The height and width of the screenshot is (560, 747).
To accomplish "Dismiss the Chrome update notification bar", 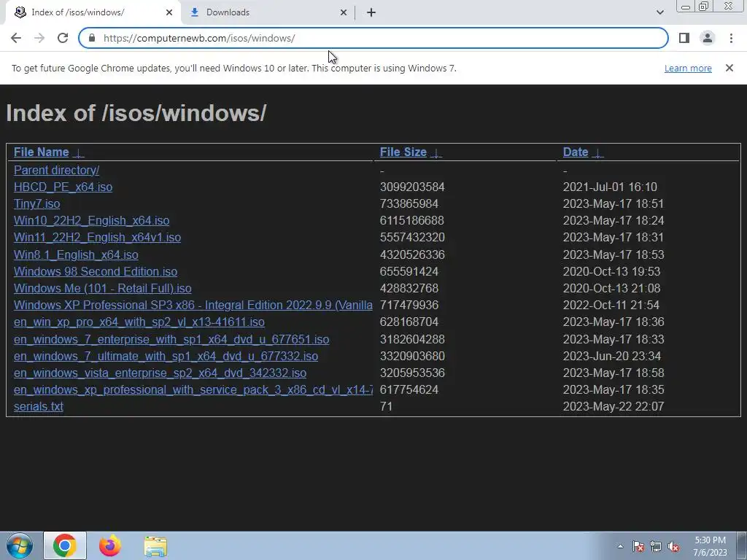I will tap(729, 68).
